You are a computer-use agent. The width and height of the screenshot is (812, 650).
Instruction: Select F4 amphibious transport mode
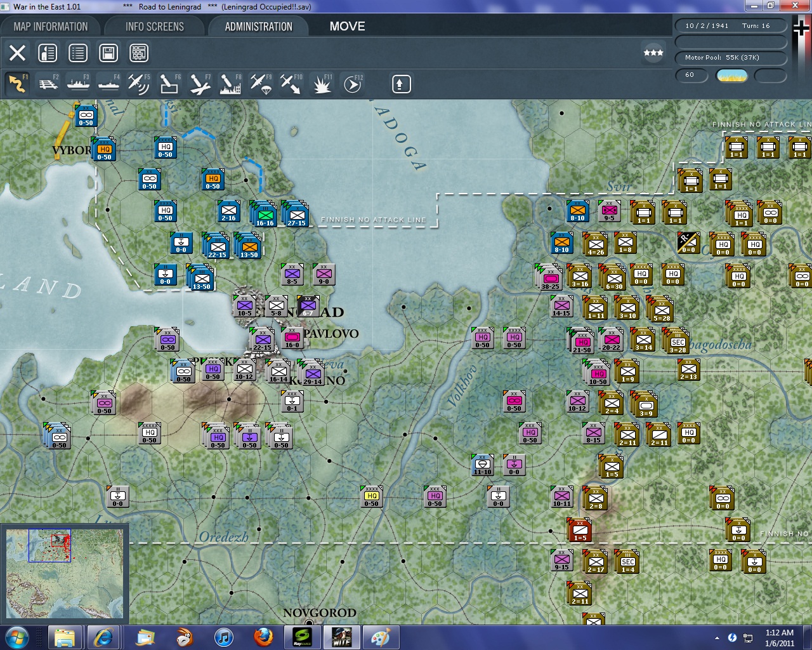click(x=109, y=84)
